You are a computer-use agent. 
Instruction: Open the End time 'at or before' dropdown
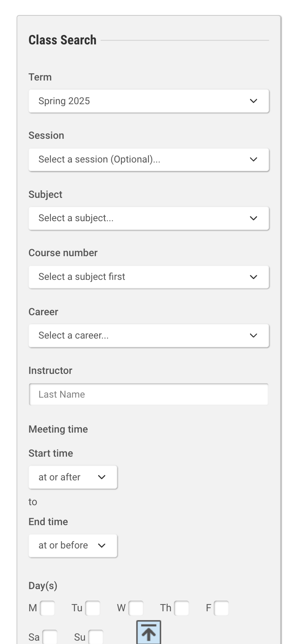coord(73,545)
